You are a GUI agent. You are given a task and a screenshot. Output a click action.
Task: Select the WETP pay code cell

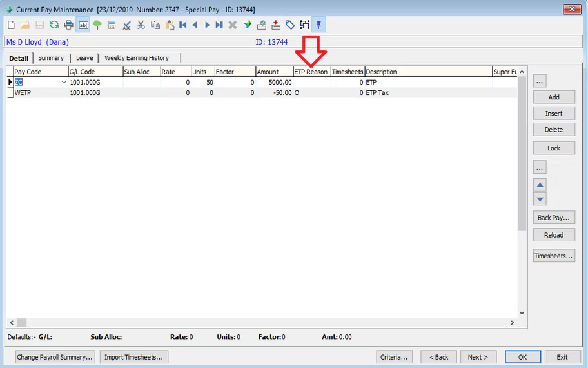[x=41, y=93]
